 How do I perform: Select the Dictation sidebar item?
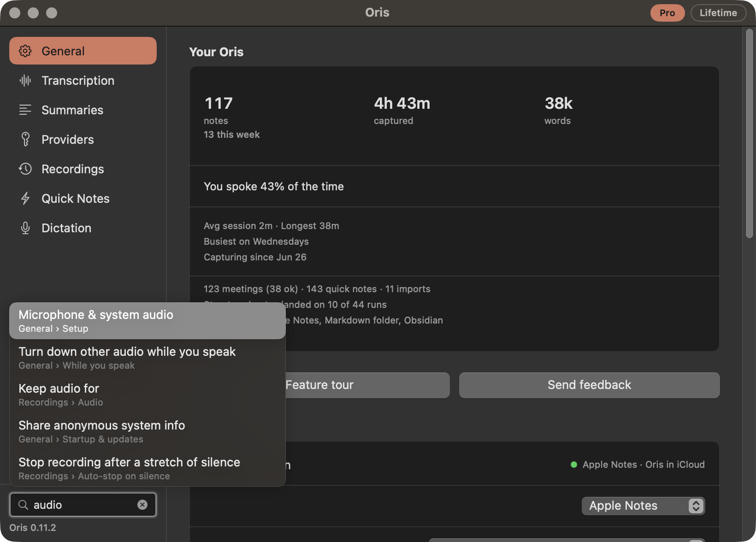tap(83, 228)
